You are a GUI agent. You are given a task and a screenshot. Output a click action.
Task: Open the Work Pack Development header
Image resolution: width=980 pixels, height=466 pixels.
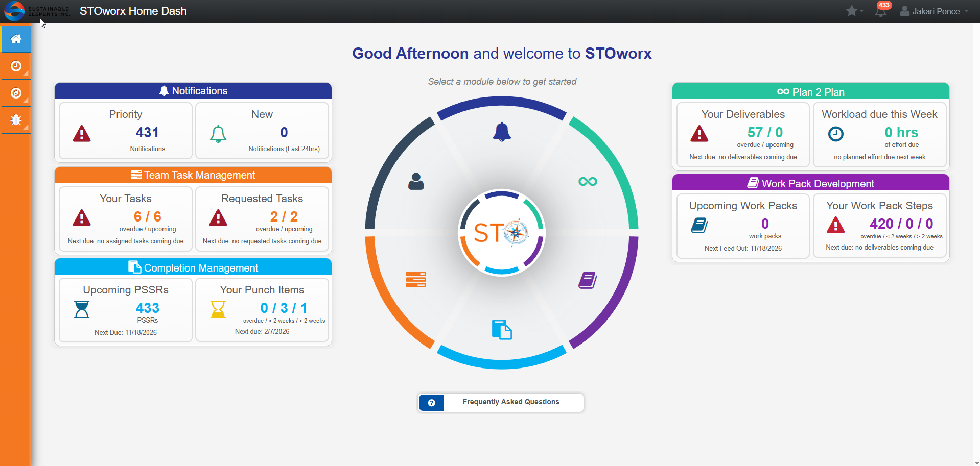tap(811, 183)
